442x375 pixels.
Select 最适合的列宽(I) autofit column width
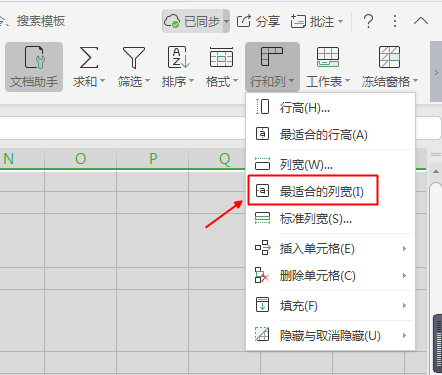point(330,191)
